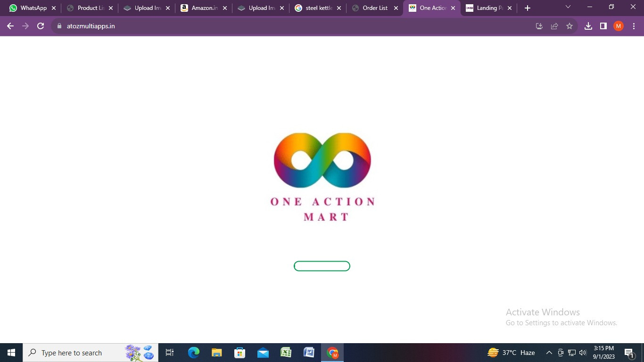Viewport: 644px width, 362px height.
Task: Click the Type here to search box
Action: click(91, 353)
